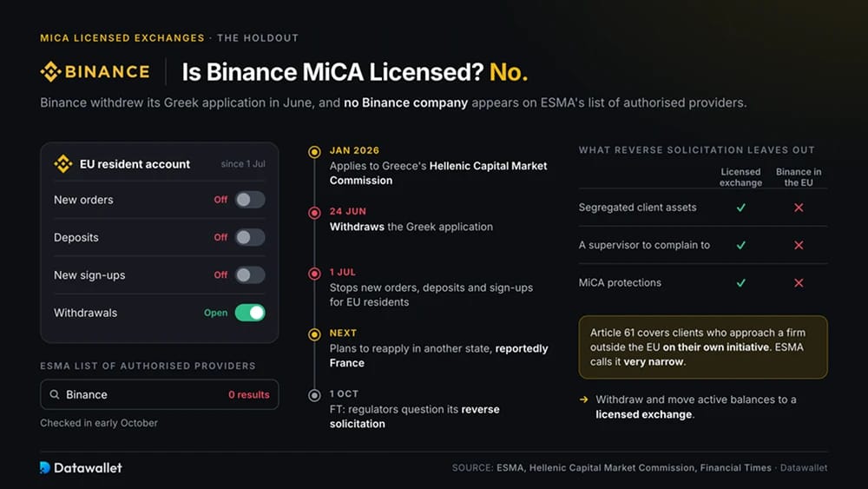Click 'MiCA protections' row label
Viewport: 868px width, 489px height.
pos(620,282)
